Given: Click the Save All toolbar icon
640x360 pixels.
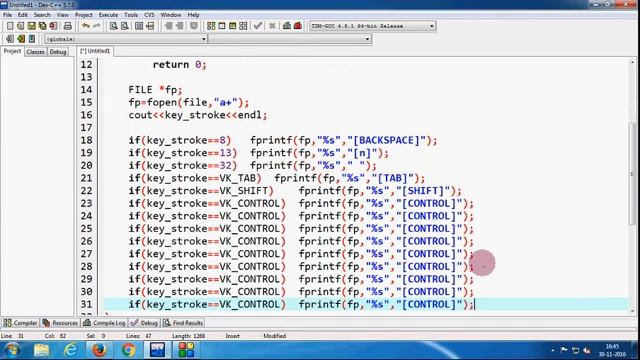Looking at the screenshot, I should [42, 26].
